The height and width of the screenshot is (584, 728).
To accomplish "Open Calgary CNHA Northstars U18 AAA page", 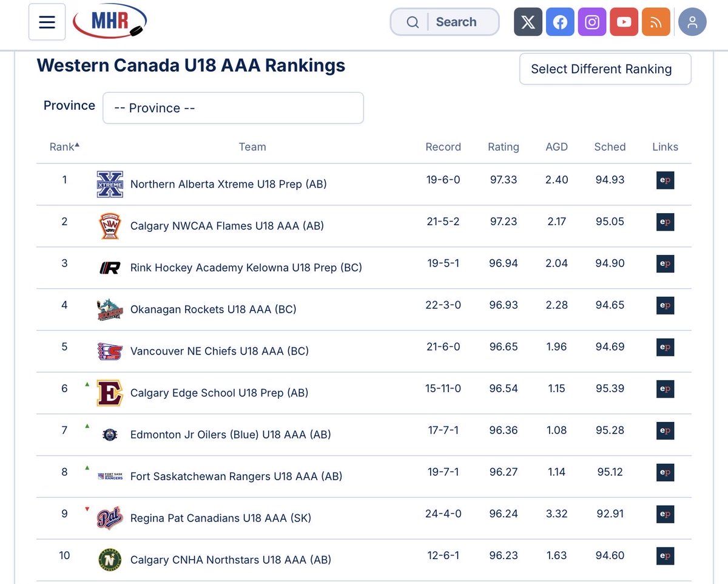I will coord(231,560).
